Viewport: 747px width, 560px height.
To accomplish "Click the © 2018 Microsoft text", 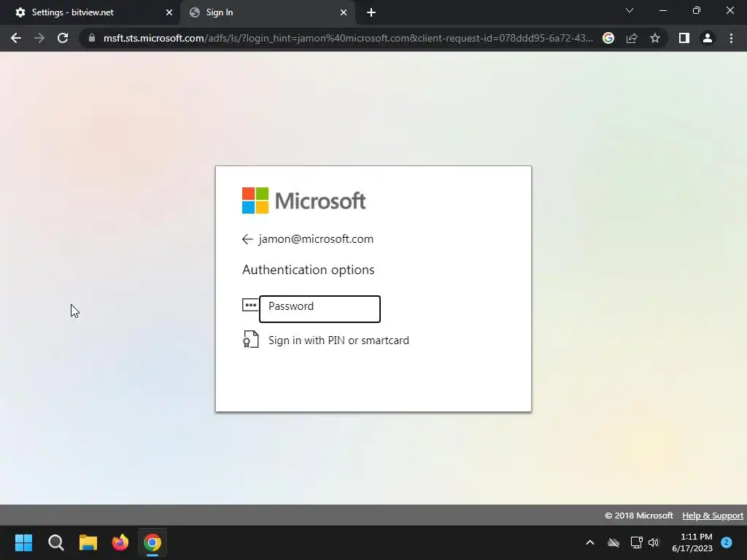I will [x=639, y=516].
